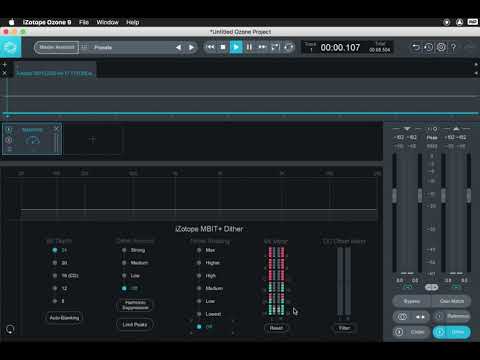Pause playback
Screen dimensions: 480x360
tap(249, 47)
